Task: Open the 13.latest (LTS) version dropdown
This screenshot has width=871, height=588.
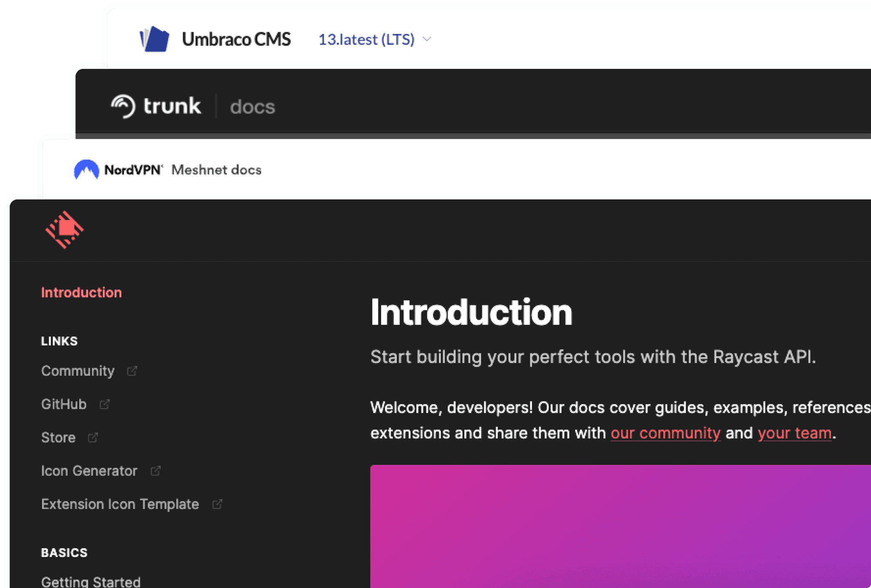Action: point(367,40)
